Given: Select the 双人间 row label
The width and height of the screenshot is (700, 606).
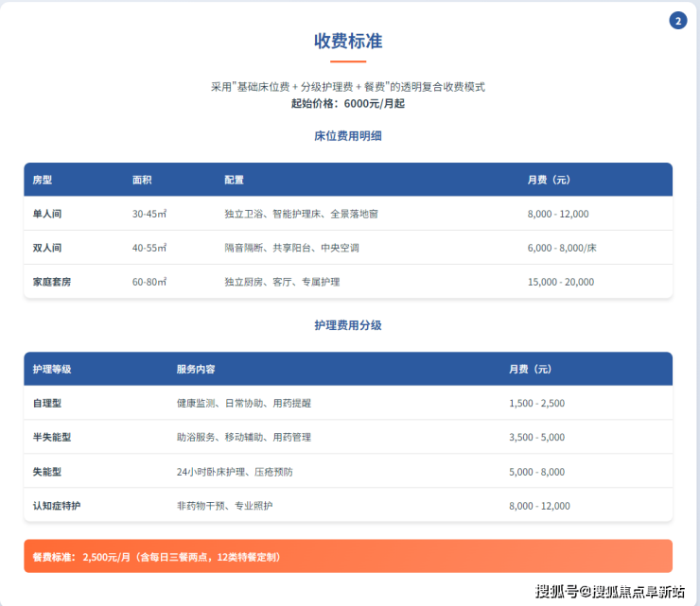Looking at the screenshot, I should pos(47,248).
